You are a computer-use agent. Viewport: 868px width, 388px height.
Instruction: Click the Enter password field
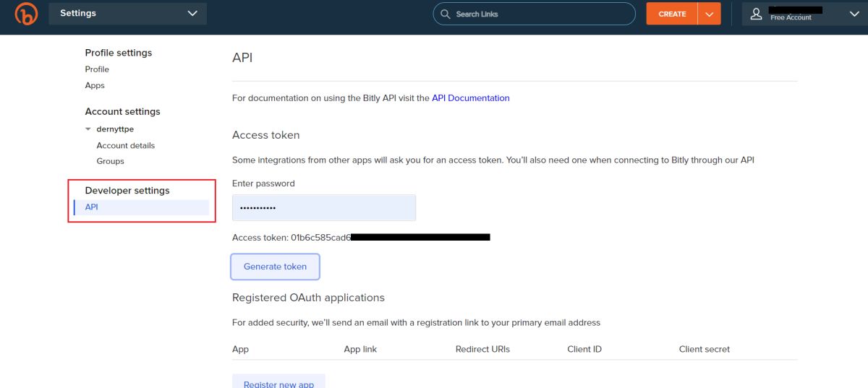click(x=324, y=208)
